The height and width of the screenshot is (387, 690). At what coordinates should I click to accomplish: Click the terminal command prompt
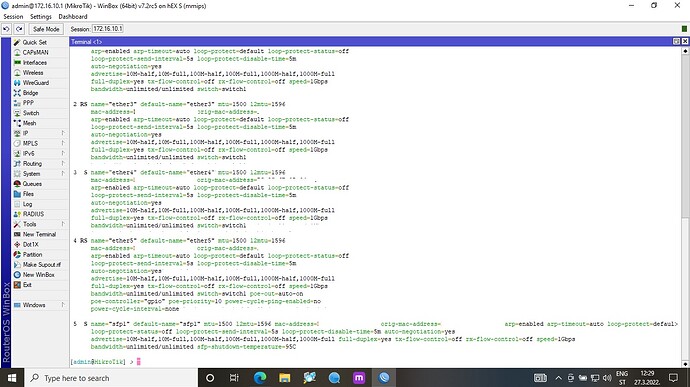click(106, 362)
